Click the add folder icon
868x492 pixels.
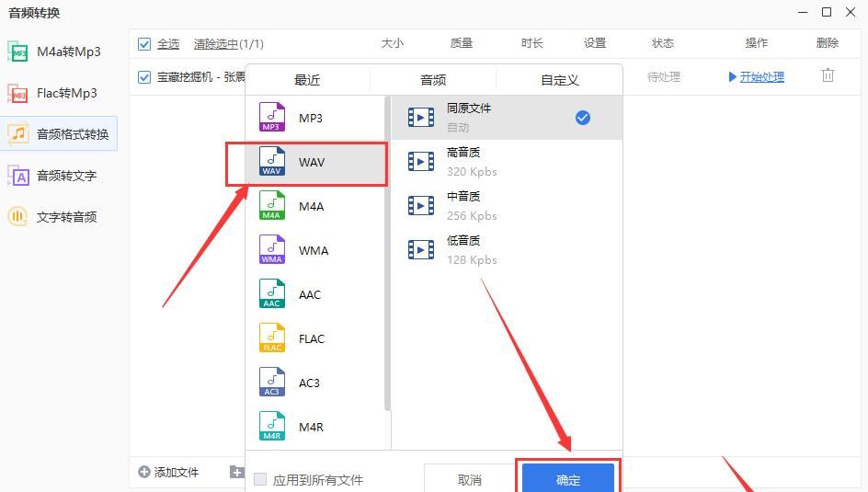point(237,472)
